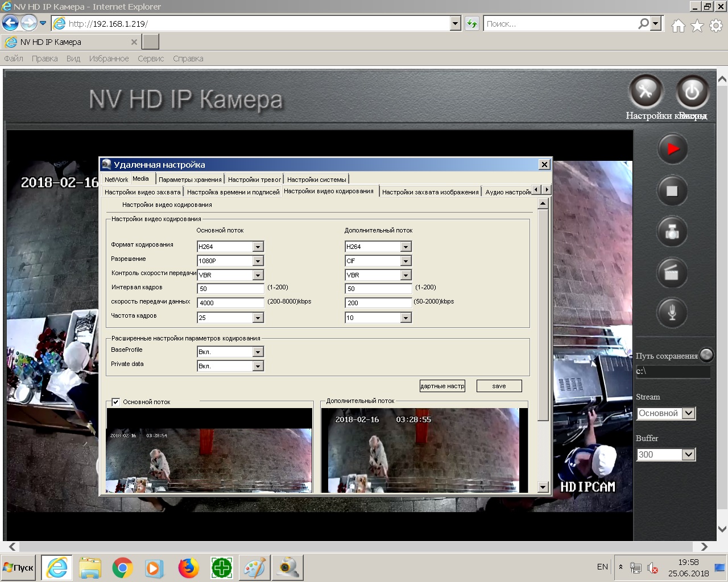Open camera settings tools icon
This screenshot has height=582, width=728.
(646, 92)
